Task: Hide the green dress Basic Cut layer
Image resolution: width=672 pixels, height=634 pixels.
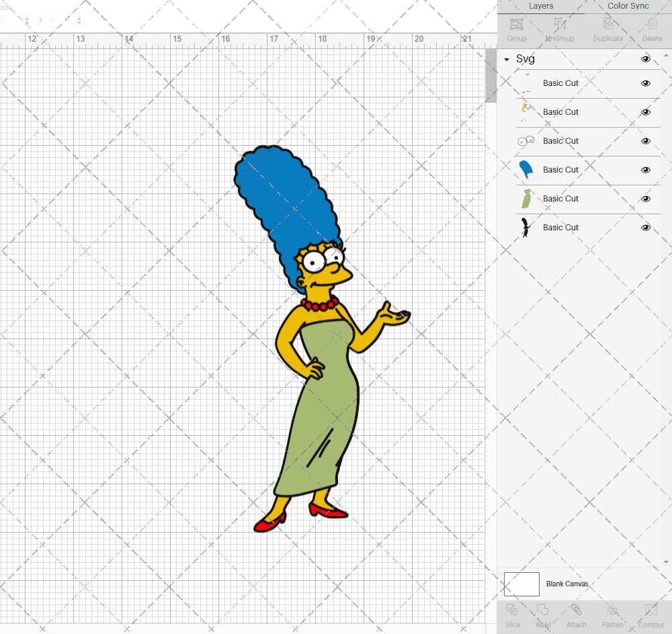Action: [x=645, y=199]
